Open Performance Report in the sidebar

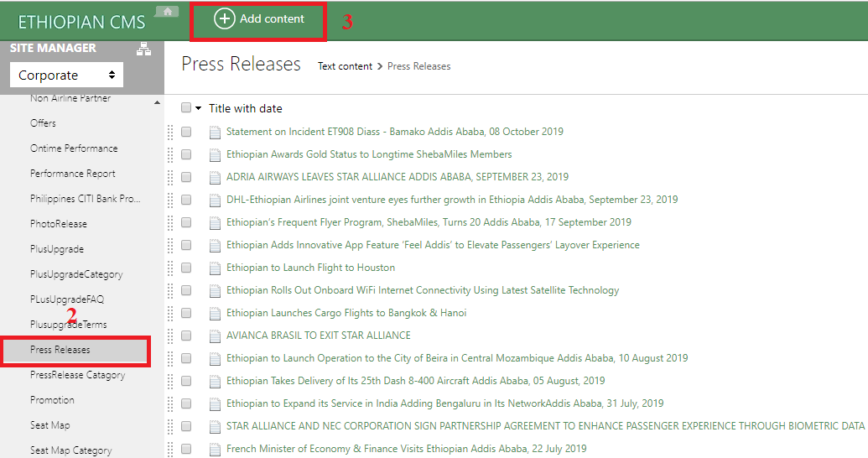(72, 174)
